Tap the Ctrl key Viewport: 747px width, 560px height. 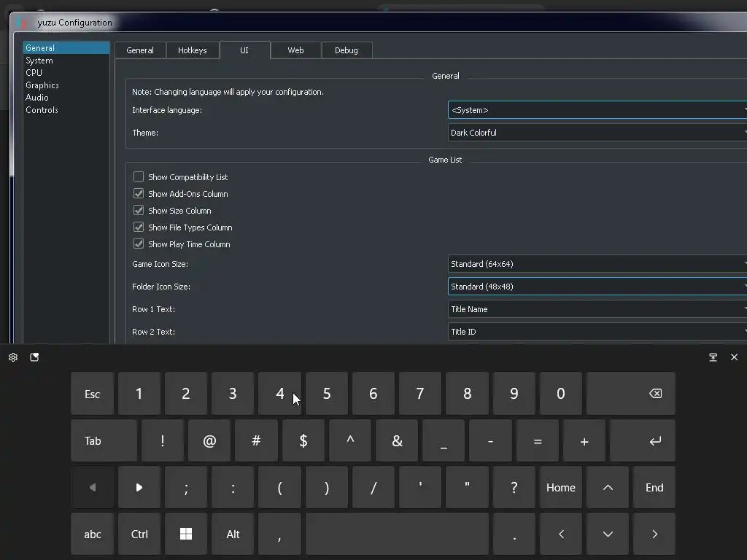pos(139,534)
